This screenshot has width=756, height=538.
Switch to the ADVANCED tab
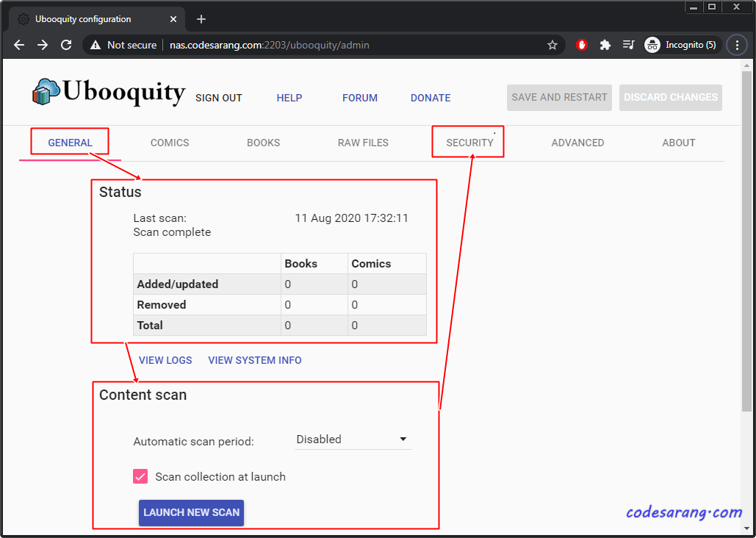pos(577,143)
